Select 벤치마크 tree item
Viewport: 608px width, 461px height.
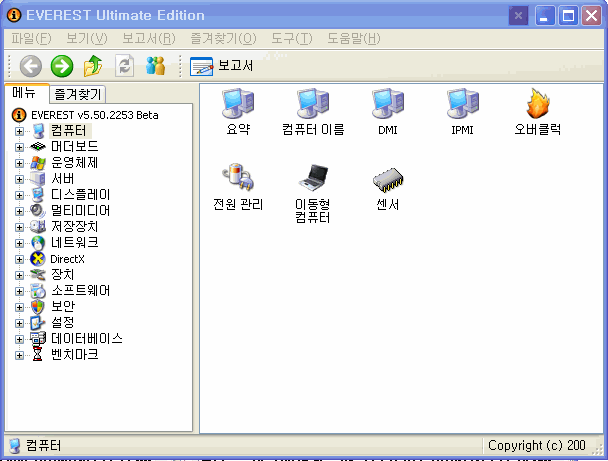pos(74,355)
